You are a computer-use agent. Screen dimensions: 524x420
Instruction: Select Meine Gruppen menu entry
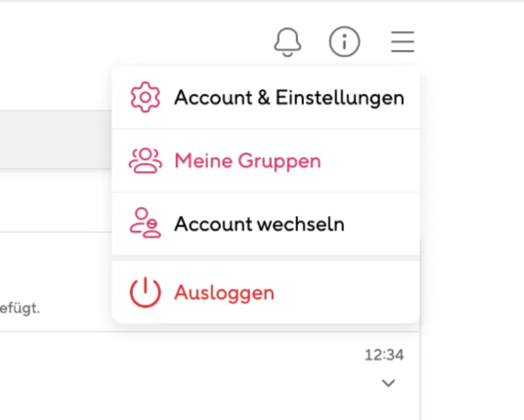point(266,160)
